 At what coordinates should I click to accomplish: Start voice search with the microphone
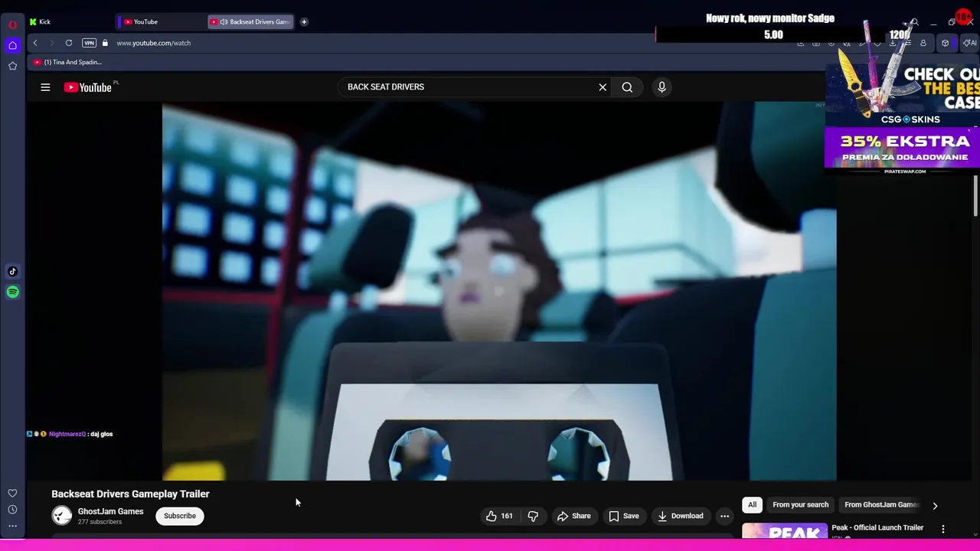click(661, 87)
